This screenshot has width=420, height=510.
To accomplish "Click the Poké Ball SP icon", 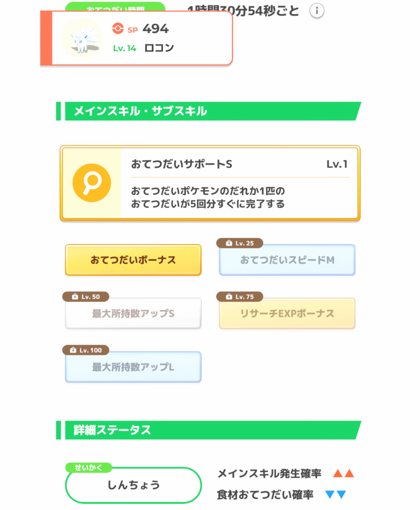I will pyautogui.click(x=117, y=29).
